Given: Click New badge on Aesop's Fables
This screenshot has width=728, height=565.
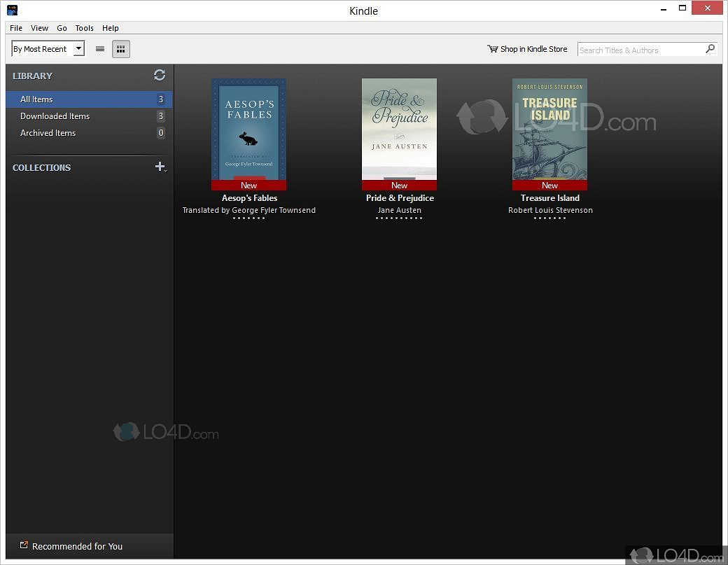Looking at the screenshot, I should pyautogui.click(x=249, y=186).
